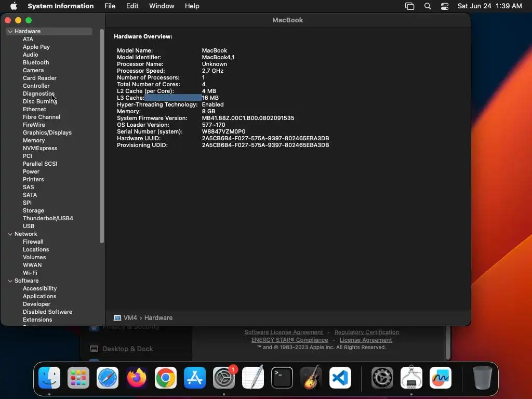This screenshot has width=532, height=399.
Task: Open System Information chip icon in Dock
Action: [411, 378]
